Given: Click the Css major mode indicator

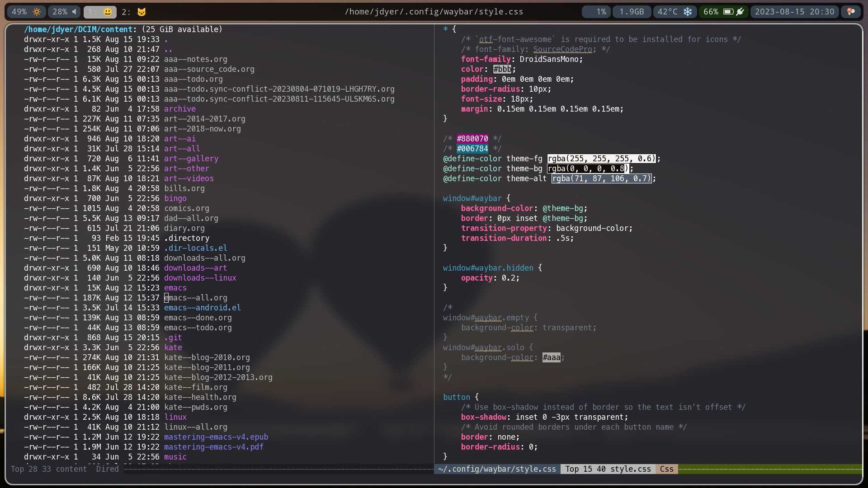Looking at the screenshot, I should [x=666, y=469].
